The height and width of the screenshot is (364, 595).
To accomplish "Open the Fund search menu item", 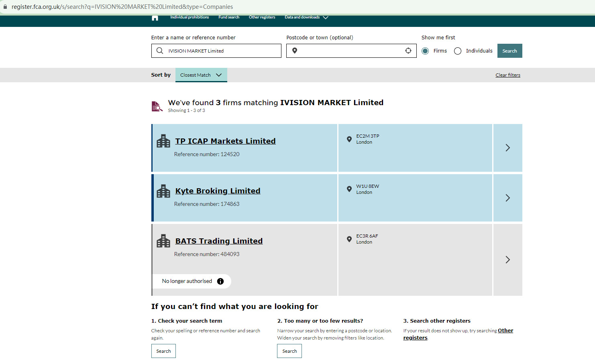I will 229,17.
